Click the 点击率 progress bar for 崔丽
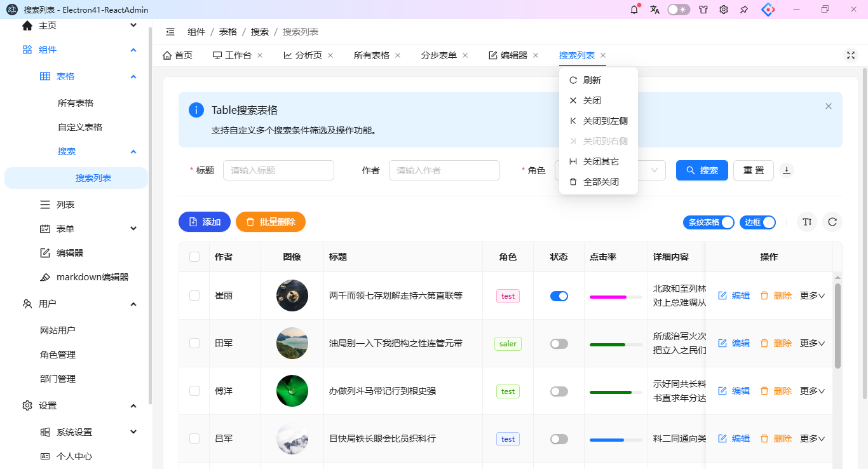 point(616,297)
